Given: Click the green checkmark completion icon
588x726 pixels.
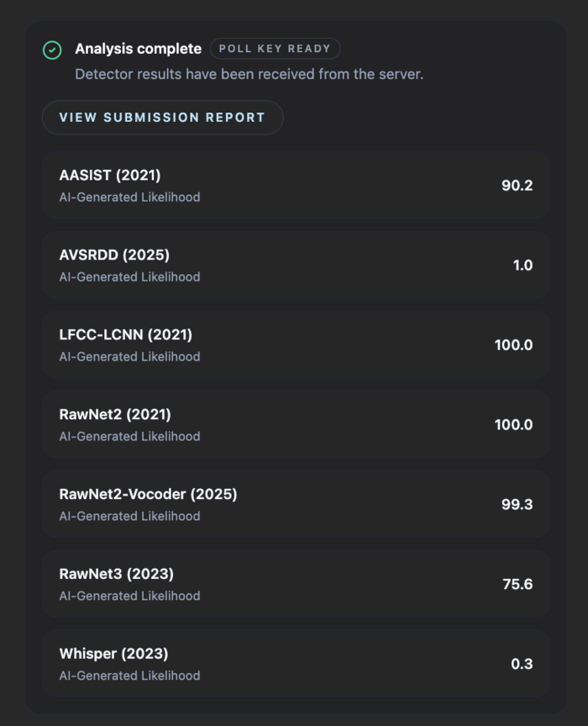Looking at the screenshot, I should tap(51, 49).
